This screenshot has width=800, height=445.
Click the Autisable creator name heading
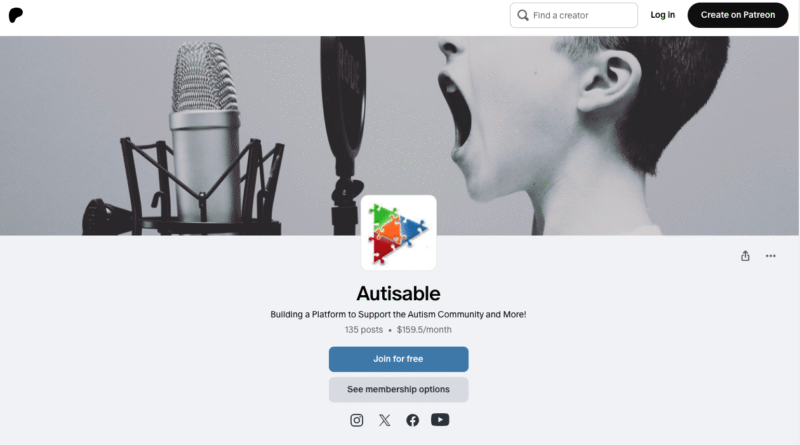(x=398, y=293)
